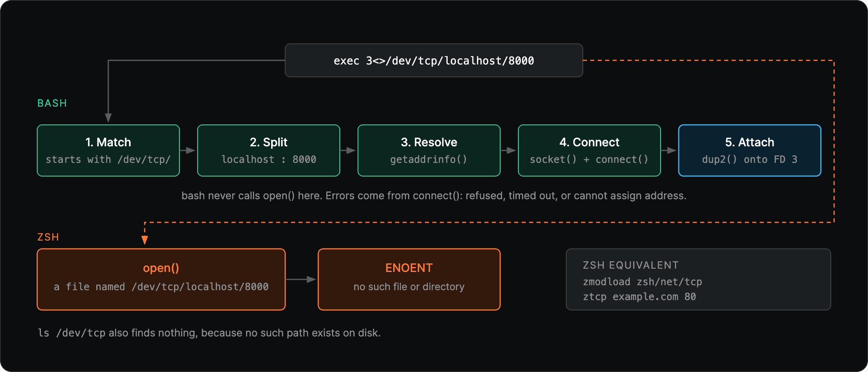Click the 'dup2() onto FD 3' text
868x372 pixels.
coord(750,160)
